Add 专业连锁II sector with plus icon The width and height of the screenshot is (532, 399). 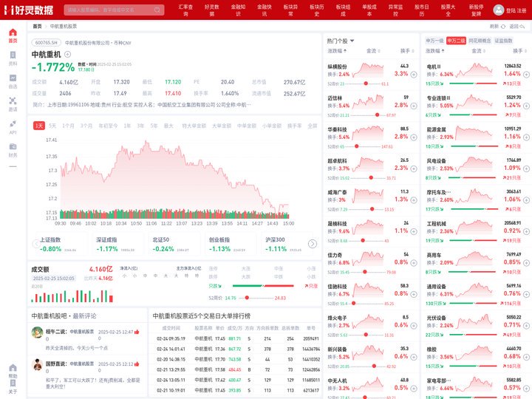(526, 106)
